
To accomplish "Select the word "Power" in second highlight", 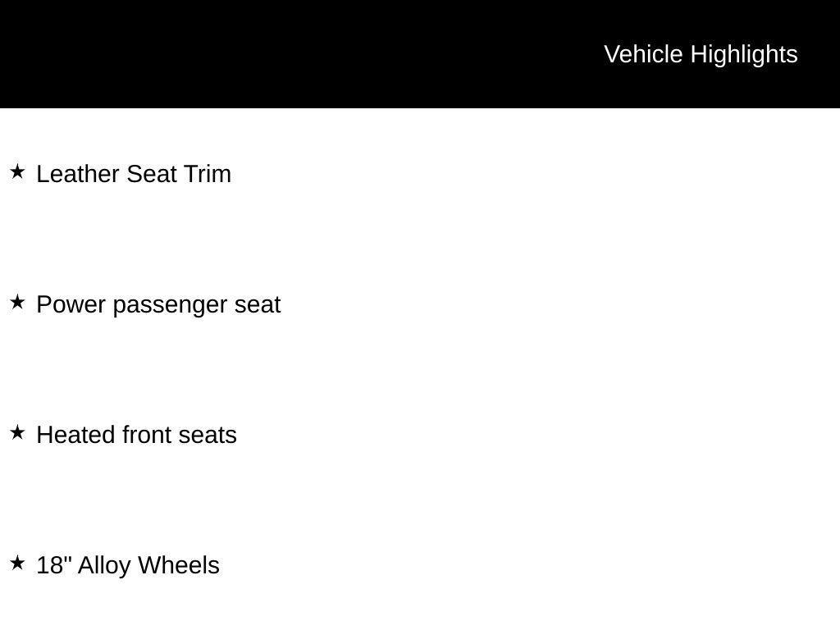I will tap(71, 305).
